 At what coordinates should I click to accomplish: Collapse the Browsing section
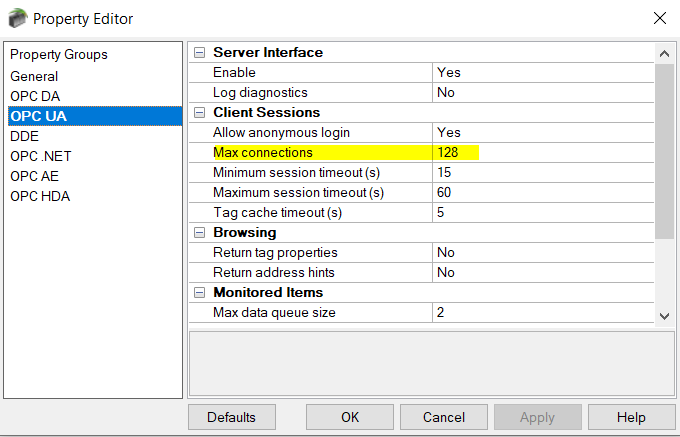(x=199, y=233)
